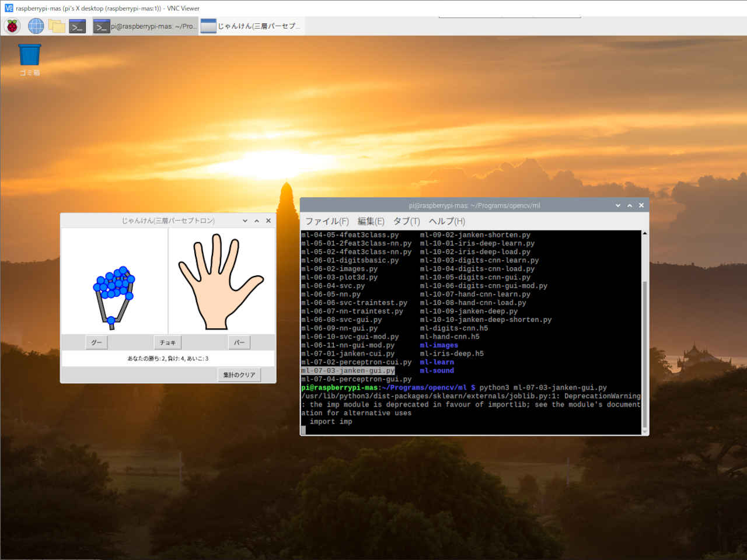The height and width of the screenshot is (560, 747).
Task: Click ml-06-08-svc-gui.py in terminal listing
Action: pos(341,320)
